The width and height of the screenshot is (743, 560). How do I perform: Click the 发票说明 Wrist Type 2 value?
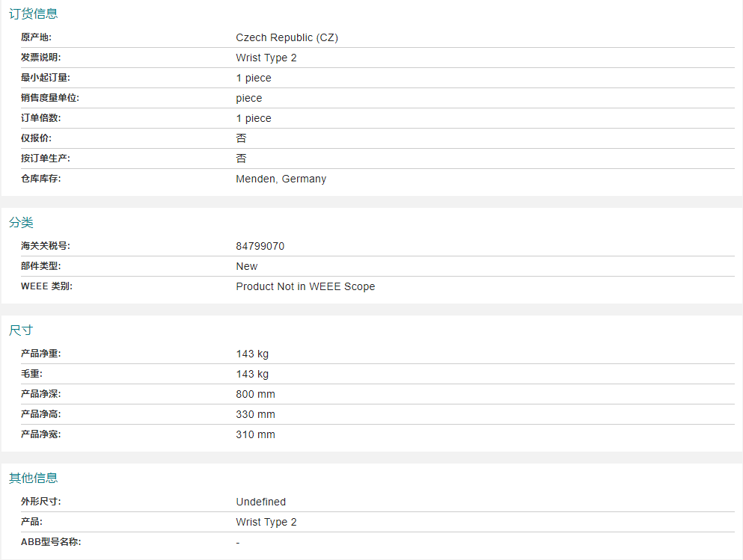pyautogui.click(x=266, y=58)
